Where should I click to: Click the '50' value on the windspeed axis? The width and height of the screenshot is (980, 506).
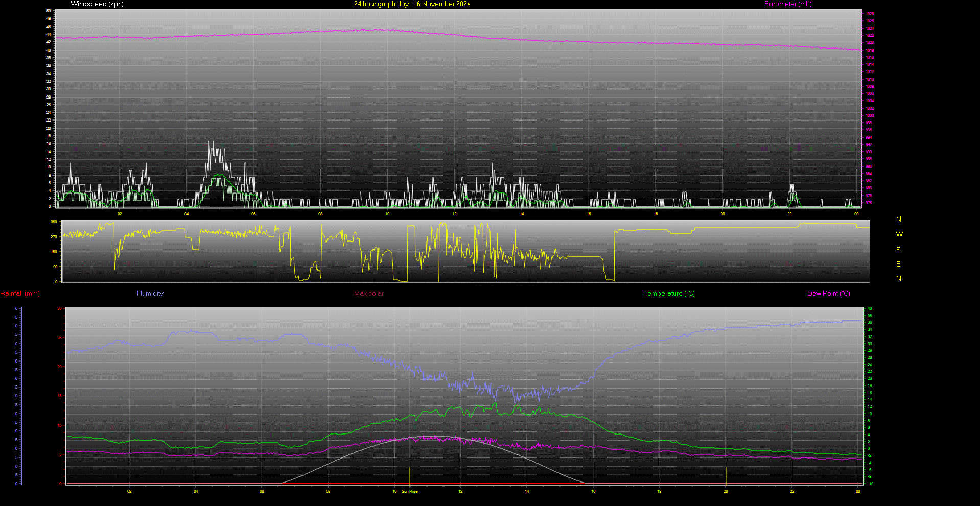tap(49, 11)
